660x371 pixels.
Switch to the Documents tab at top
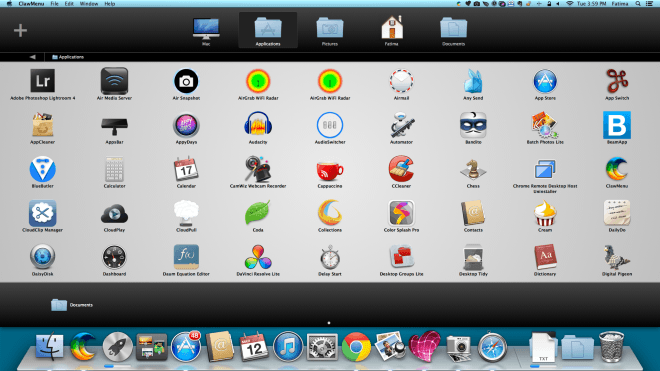coord(453,31)
